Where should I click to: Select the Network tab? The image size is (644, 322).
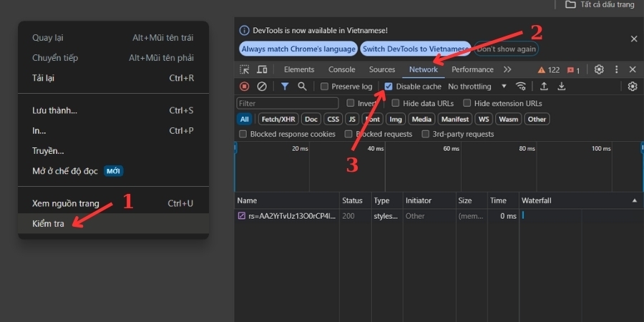(x=424, y=69)
